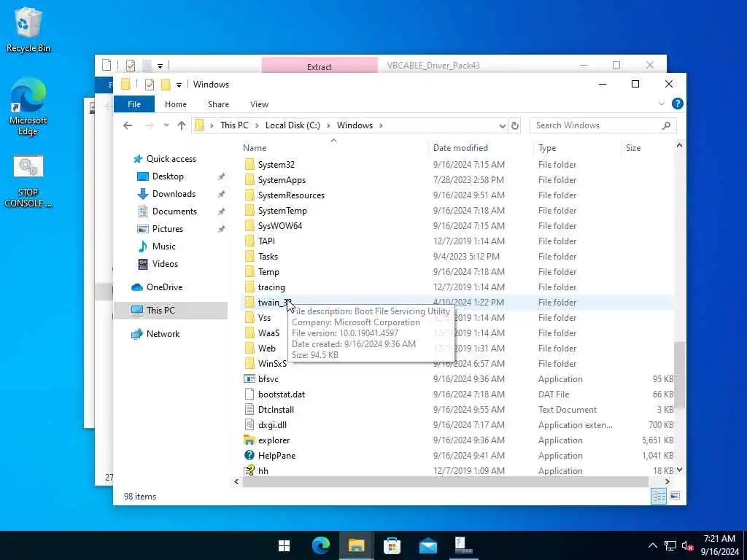Open Microsoft Store from taskbar
The width and height of the screenshot is (747, 560).
(392, 545)
